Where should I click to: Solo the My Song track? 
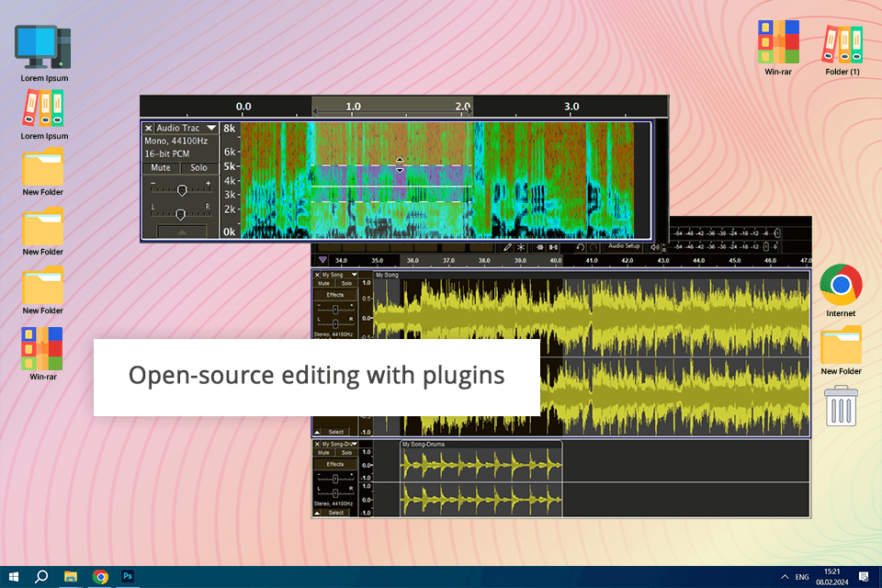346,284
